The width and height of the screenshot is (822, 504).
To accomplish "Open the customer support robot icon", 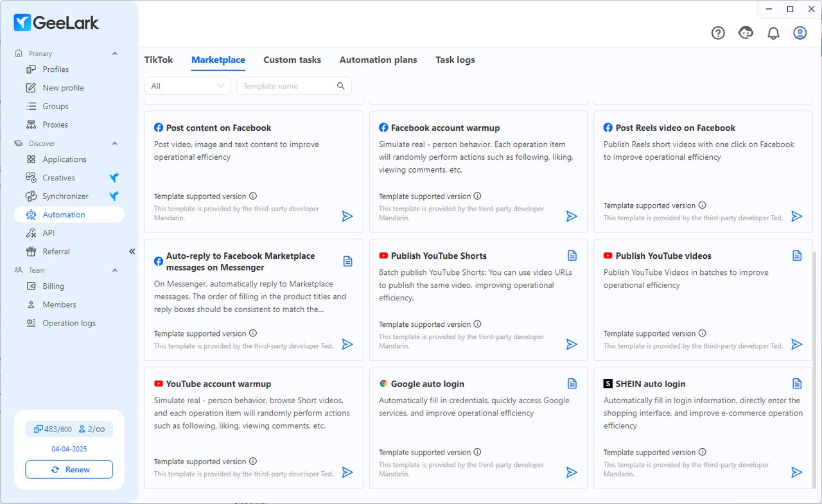I will click(x=746, y=33).
